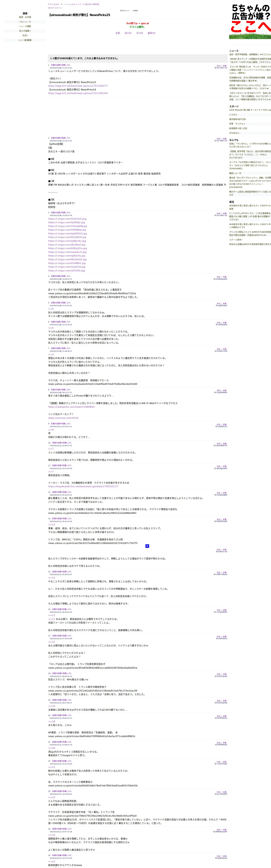Open NewsPicks23 thread link ending 1707158377
Viewport: 271px width, 868px height.
click(78, 86)
